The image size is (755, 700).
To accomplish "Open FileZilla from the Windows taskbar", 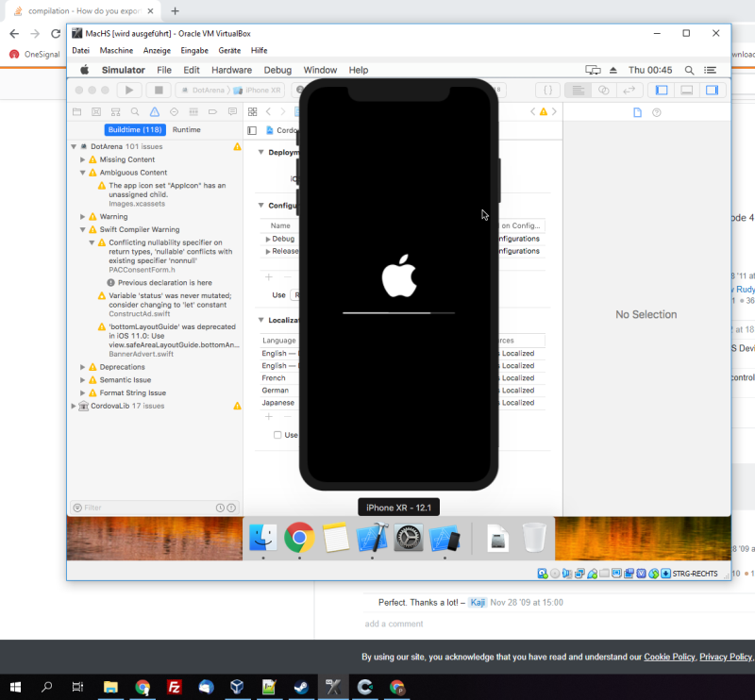I will pyautogui.click(x=174, y=687).
